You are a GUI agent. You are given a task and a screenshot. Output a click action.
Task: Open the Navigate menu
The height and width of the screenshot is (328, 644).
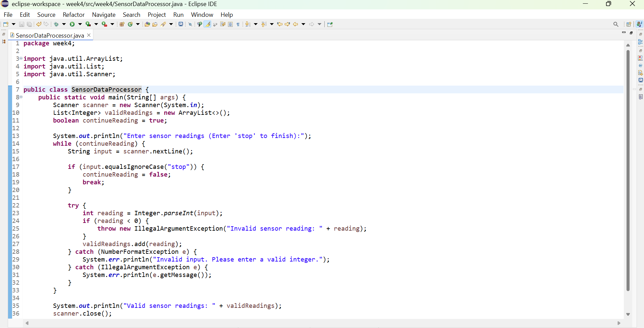point(104,15)
